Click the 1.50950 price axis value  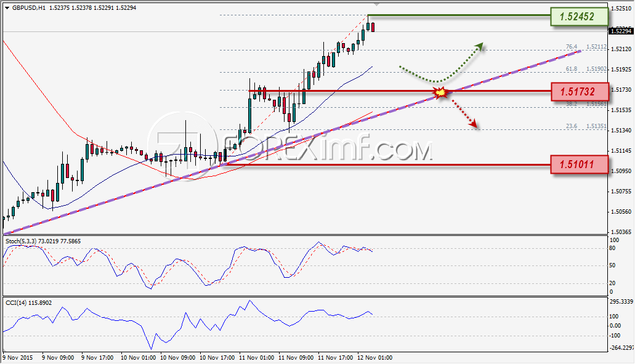(x=621, y=171)
